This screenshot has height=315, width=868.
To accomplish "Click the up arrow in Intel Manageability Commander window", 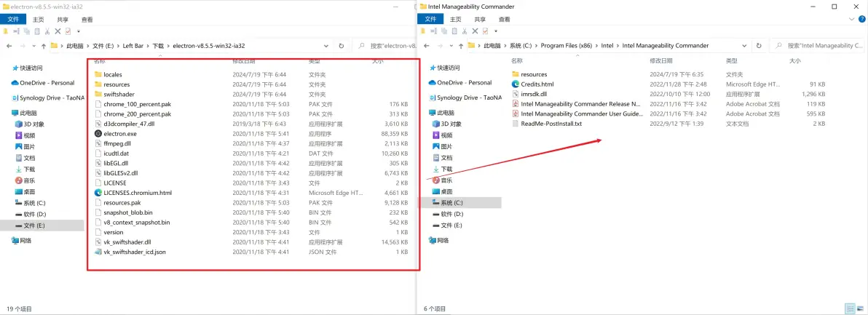I will coord(459,45).
